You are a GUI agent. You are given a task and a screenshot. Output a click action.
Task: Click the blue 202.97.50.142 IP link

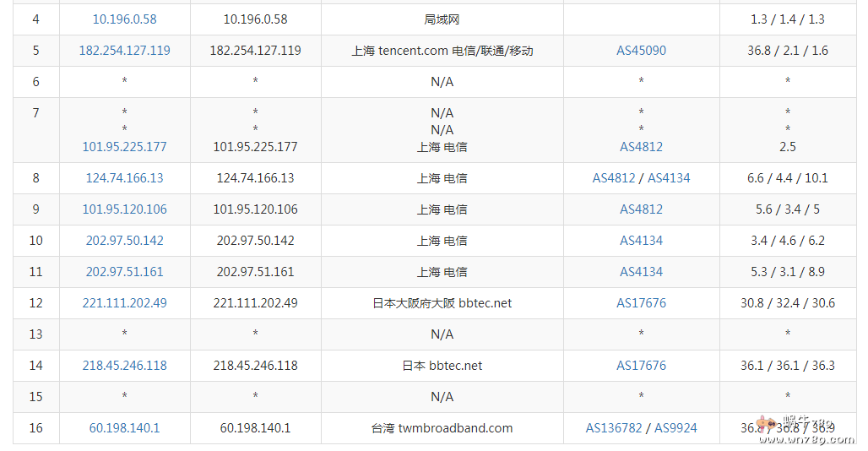click(124, 240)
